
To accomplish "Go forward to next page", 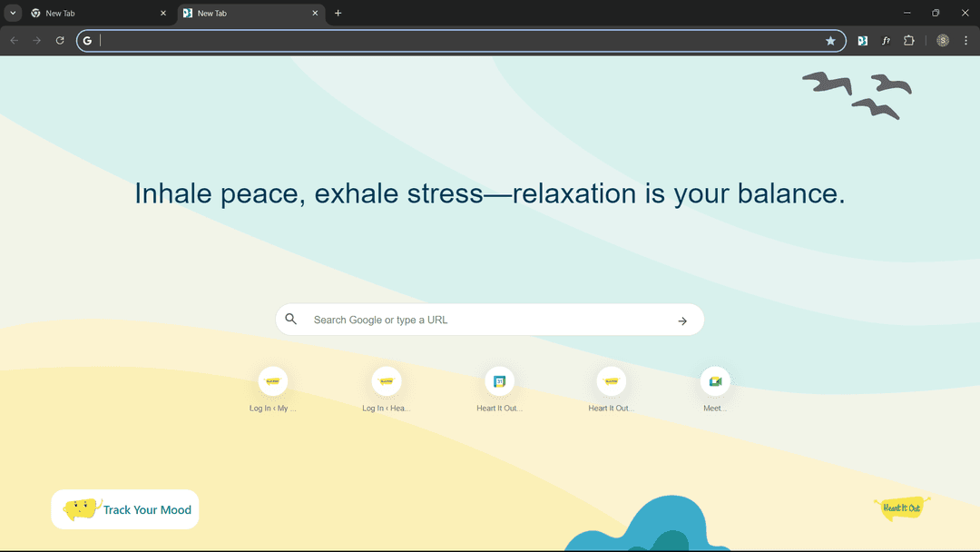I will (x=37, y=41).
